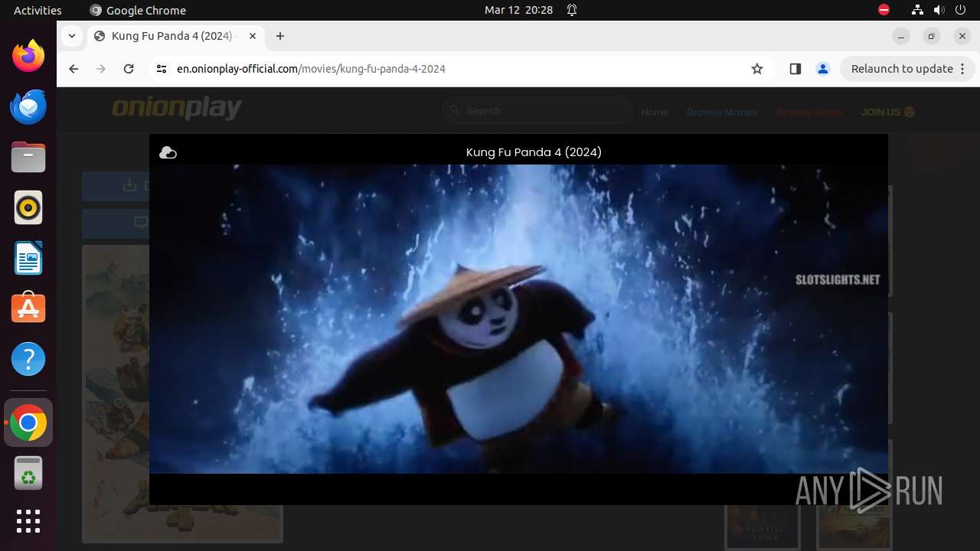
Task: Go to Home in site navigation
Action: [x=655, y=112]
